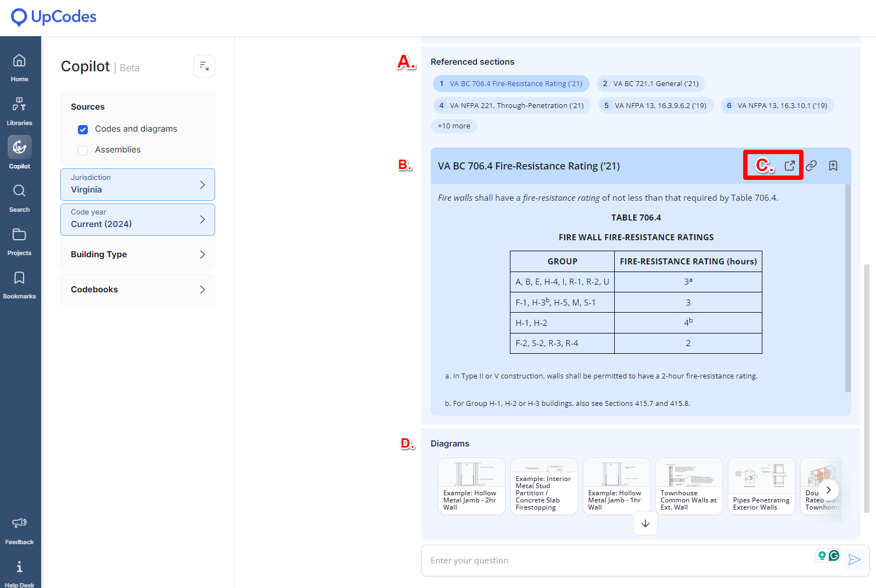Select reference 5 VA NFPA 13, 16.3.9.6.2
876x588 pixels.
click(x=655, y=106)
